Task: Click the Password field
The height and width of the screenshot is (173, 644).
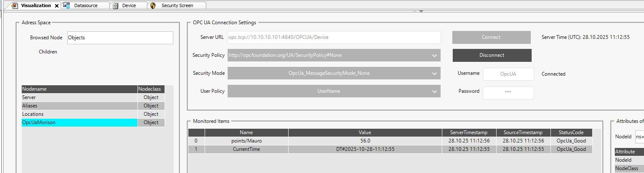Action: pos(508,92)
